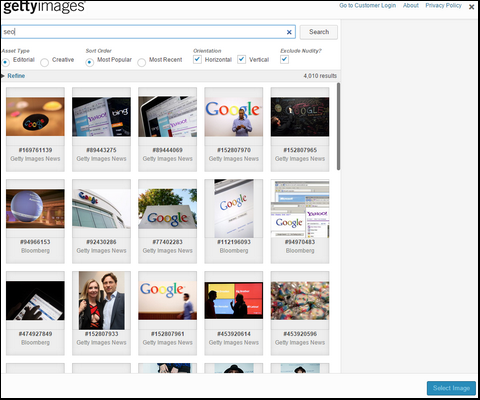Choose Most Popular sort order
Screen dimensions: 480x400
pos(89,62)
